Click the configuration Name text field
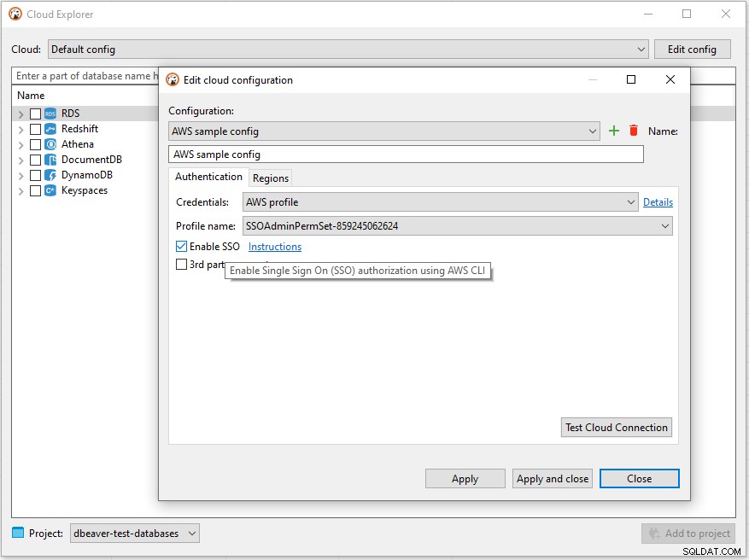The image size is (749, 560). click(406, 155)
